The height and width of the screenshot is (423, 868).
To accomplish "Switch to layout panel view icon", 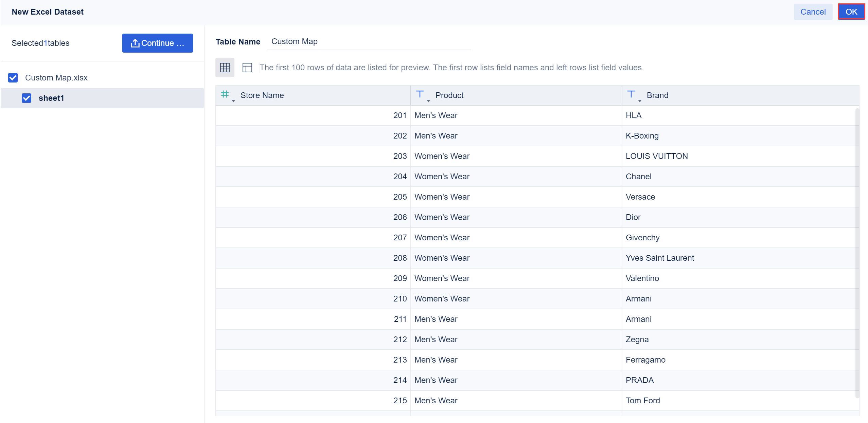I will (x=247, y=68).
